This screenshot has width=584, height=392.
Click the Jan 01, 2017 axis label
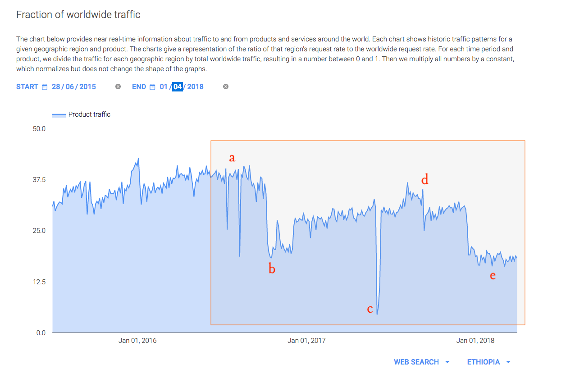click(306, 341)
